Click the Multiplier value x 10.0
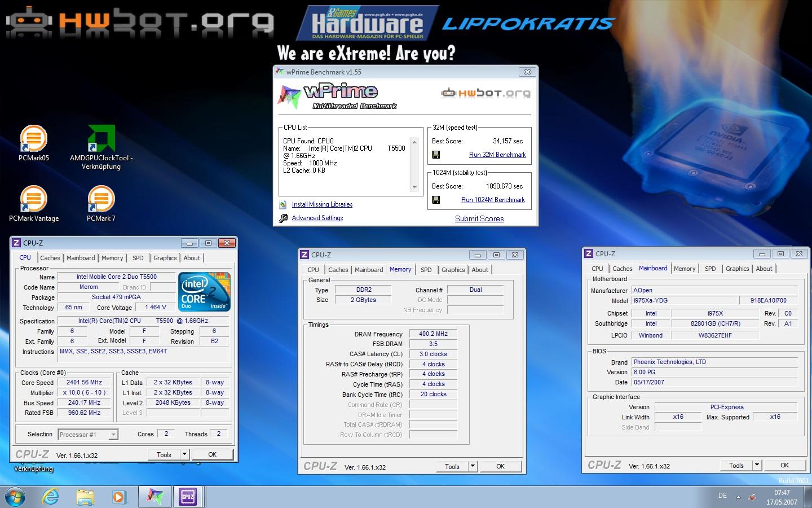812x508 pixels. [84, 393]
